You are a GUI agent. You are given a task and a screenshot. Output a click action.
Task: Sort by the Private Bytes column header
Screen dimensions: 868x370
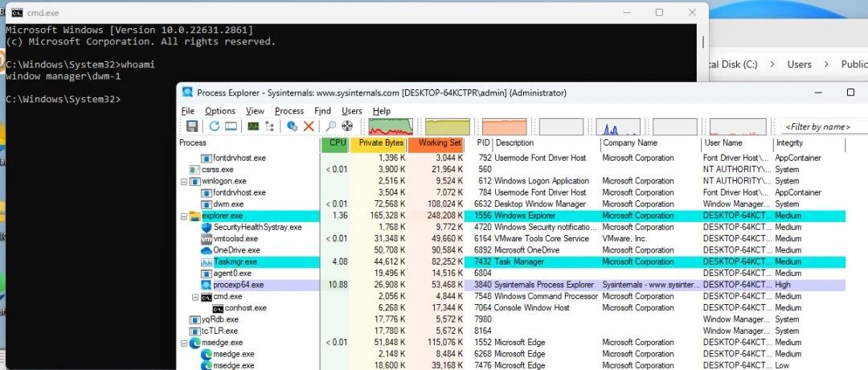click(x=379, y=143)
